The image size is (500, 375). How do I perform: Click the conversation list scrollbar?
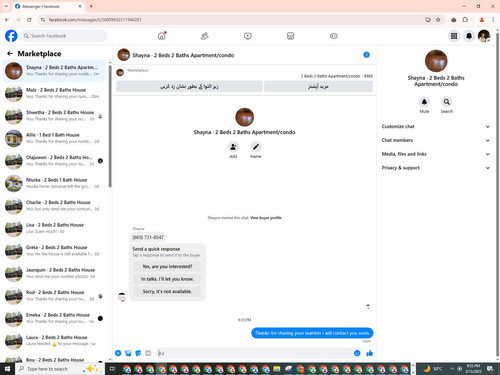tap(110, 127)
